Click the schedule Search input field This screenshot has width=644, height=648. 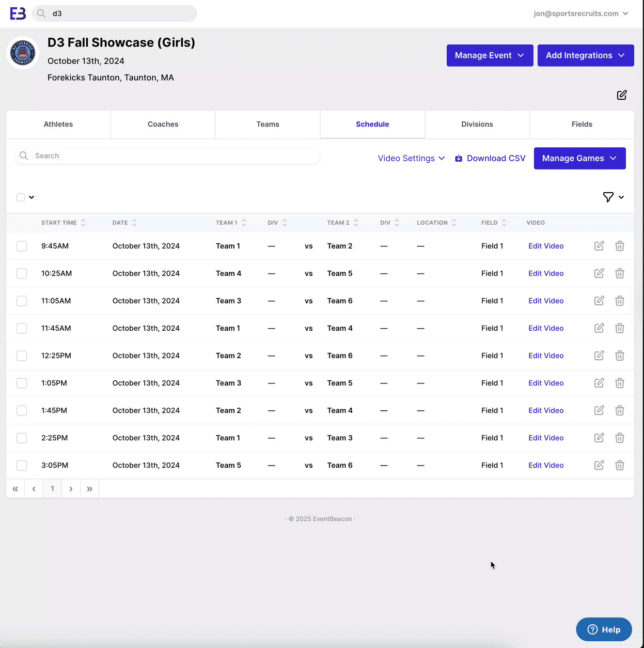coord(170,156)
